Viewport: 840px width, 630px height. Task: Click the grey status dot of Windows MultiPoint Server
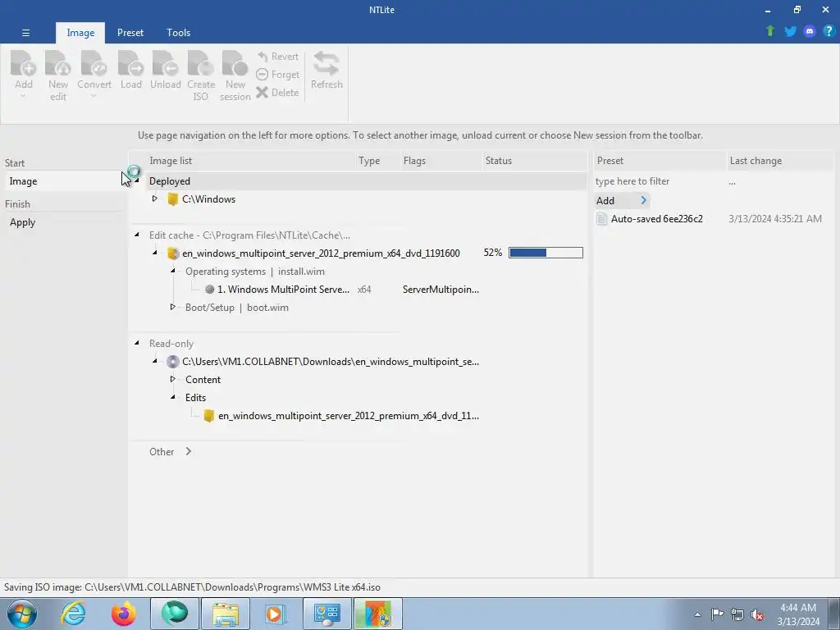[x=210, y=290]
